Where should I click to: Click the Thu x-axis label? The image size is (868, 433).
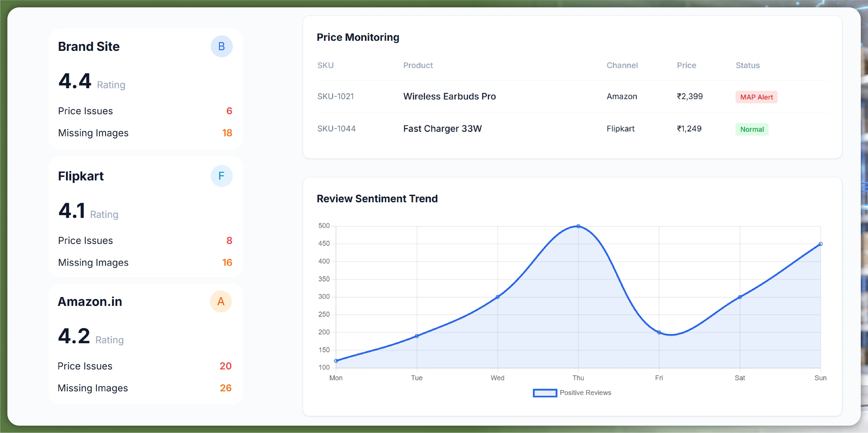(578, 378)
